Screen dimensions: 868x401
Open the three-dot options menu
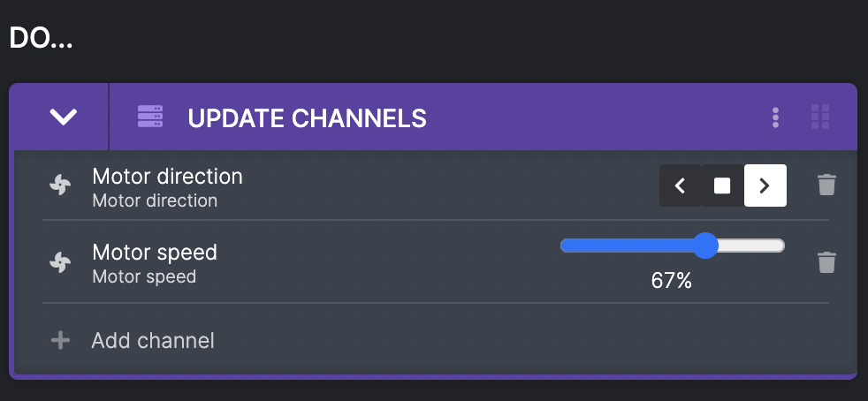coord(775,117)
